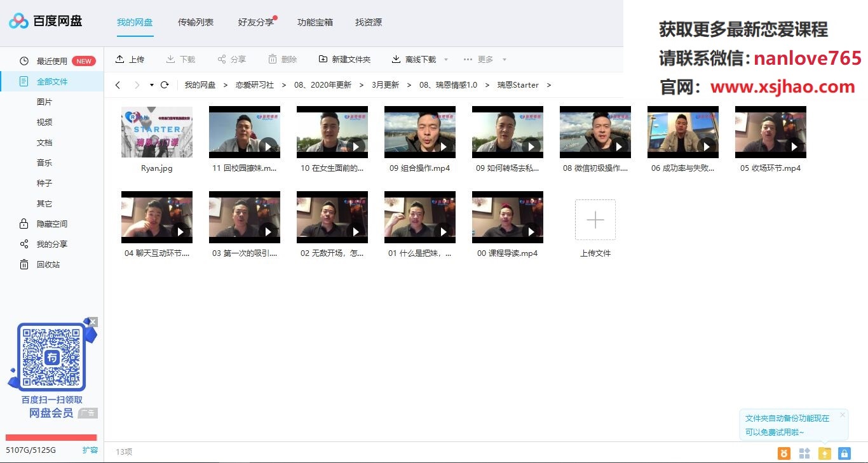Open video 11 回校园撩妹

tap(245, 132)
